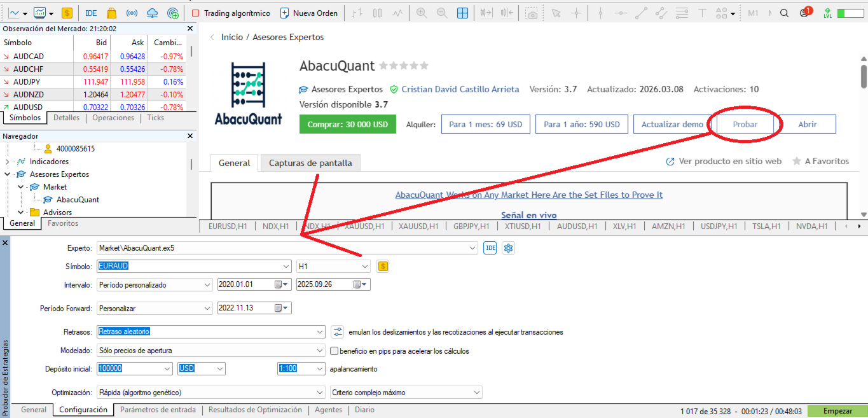The height and width of the screenshot is (418, 868).
Task: Open the Experto dropdown list
Action: (472, 248)
